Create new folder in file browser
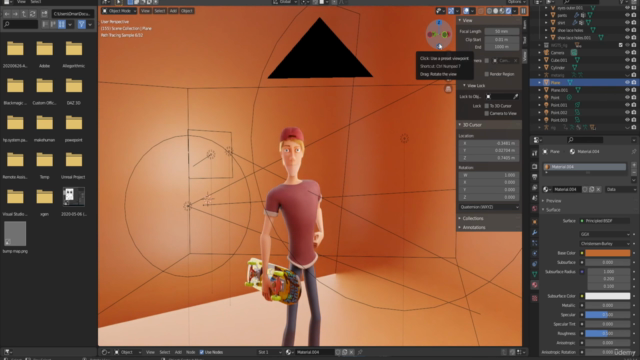This screenshot has height=360, width=640. tap(44, 14)
